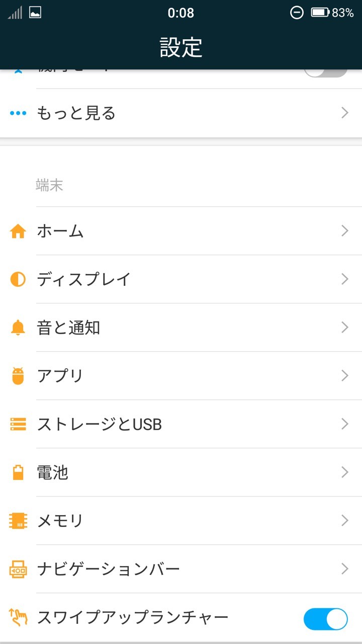Image resolution: width=362 pixels, height=644 pixels.
Task: Tap the orange Home house icon
Action: click(18, 231)
